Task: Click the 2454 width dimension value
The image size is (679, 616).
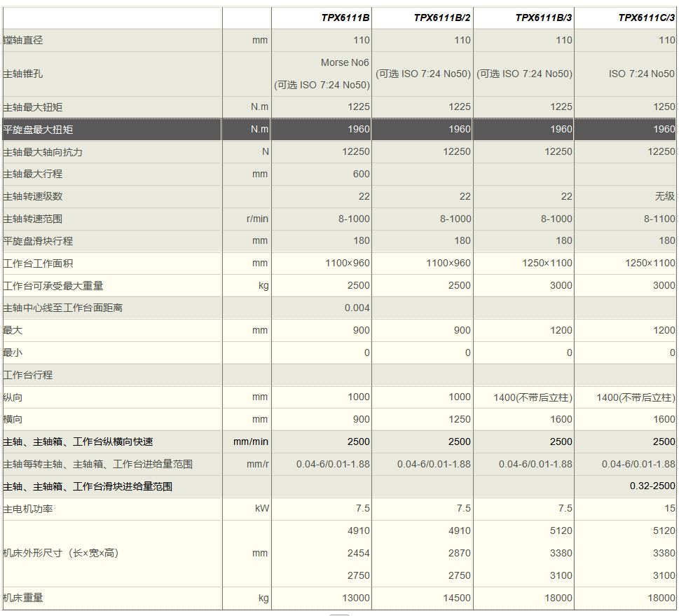Action: click(x=358, y=553)
